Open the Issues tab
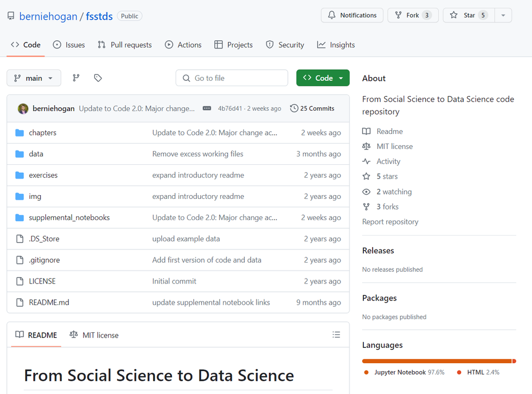Image resolution: width=532 pixels, height=394 pixels. point(69,45)
